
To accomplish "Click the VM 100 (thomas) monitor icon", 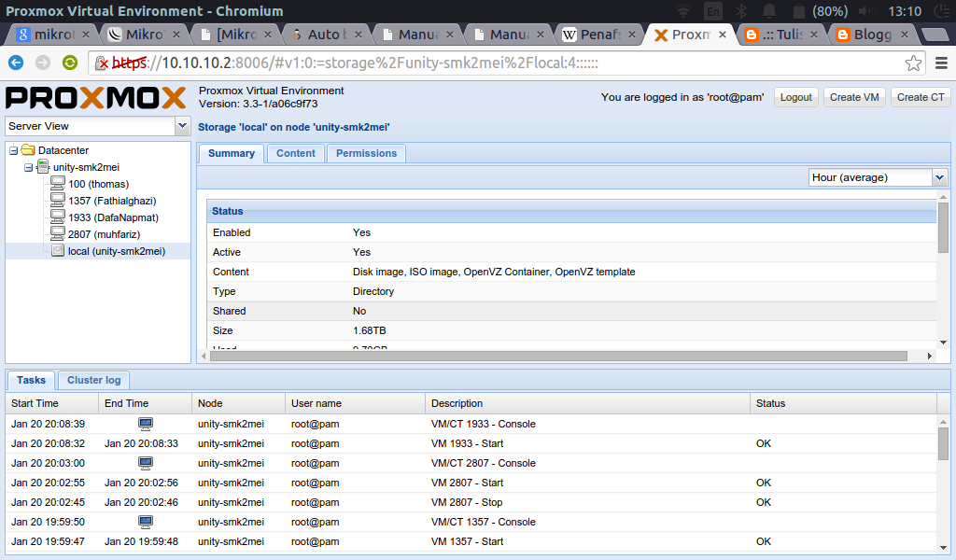I will tap(58, 183).
